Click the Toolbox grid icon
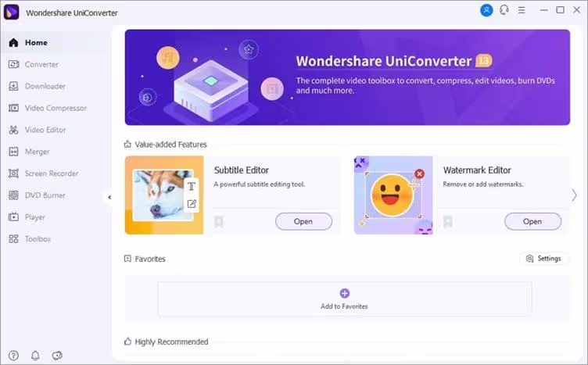Screen dimensions: 588x365 click(x=13, y=238)
